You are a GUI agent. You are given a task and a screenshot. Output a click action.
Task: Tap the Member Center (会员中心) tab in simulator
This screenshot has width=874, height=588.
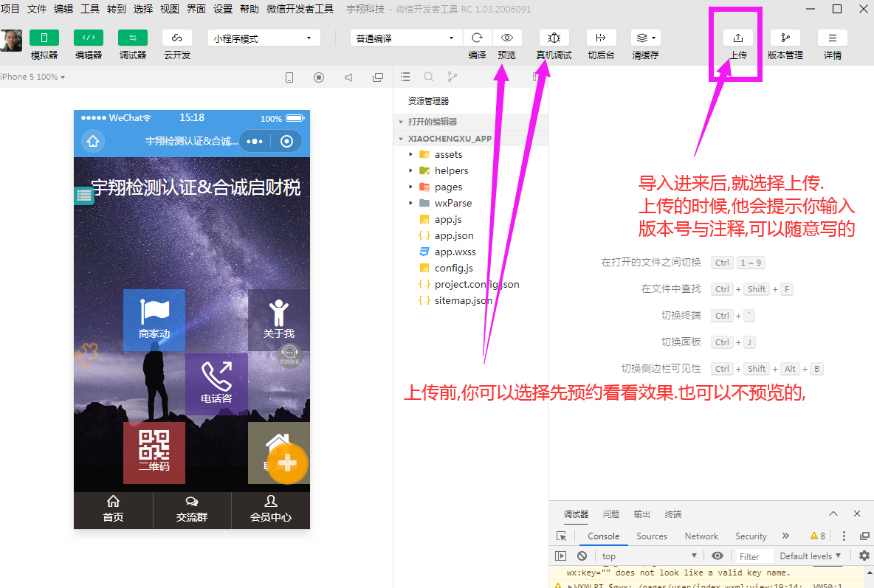[270, 510]
